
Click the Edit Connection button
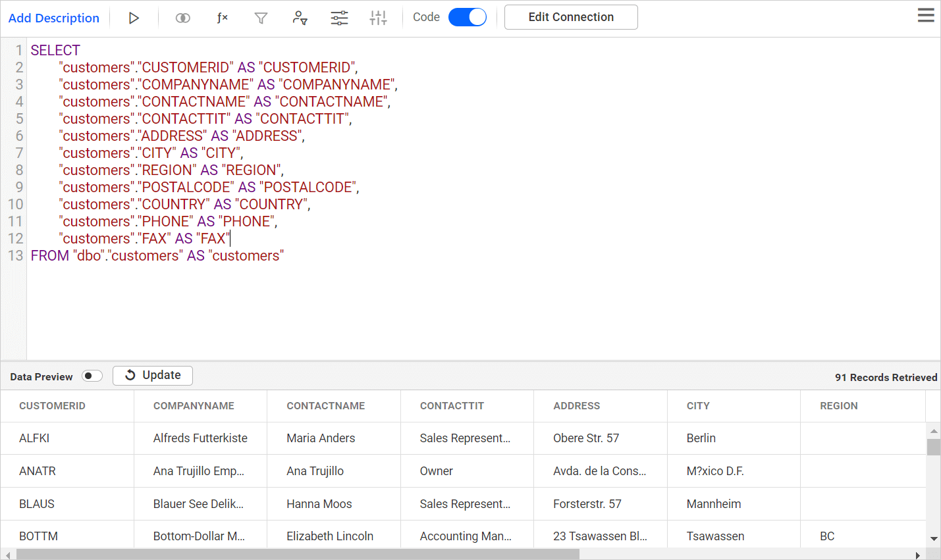click(571, 17)
